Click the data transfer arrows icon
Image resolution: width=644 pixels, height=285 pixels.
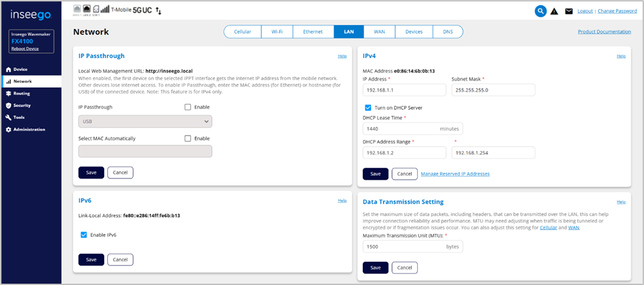click(159, 11)
